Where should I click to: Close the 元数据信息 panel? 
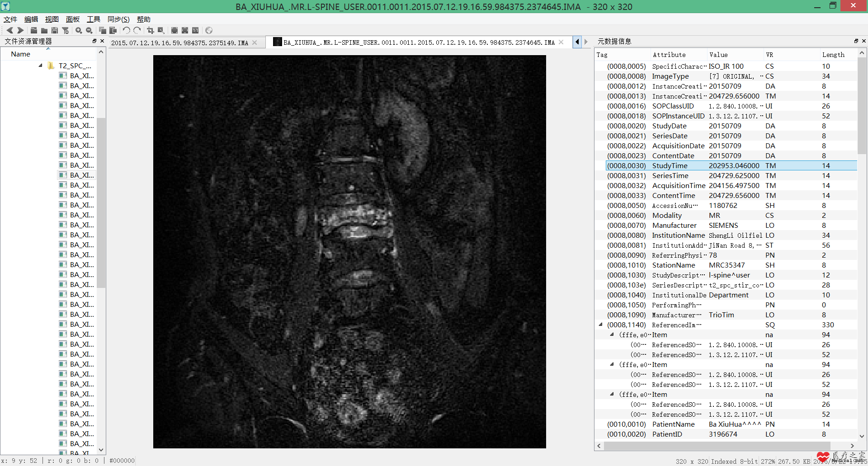tap(863, 41)
